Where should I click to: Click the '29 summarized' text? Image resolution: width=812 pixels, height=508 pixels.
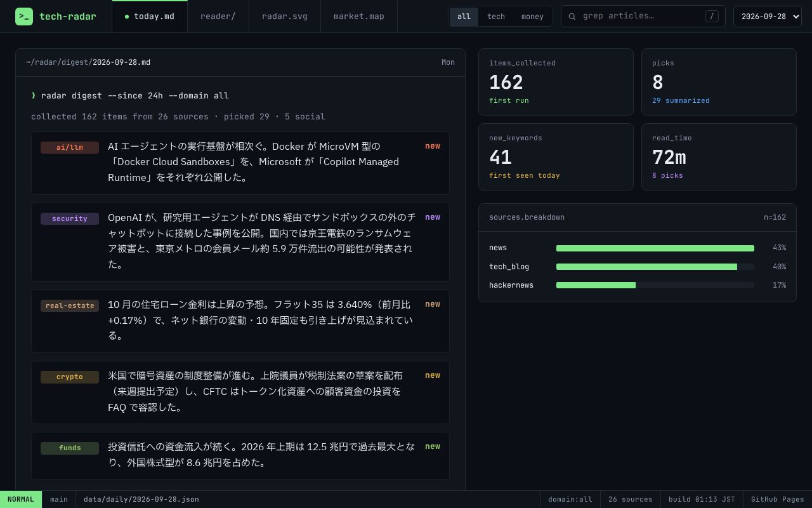point(681,100)
